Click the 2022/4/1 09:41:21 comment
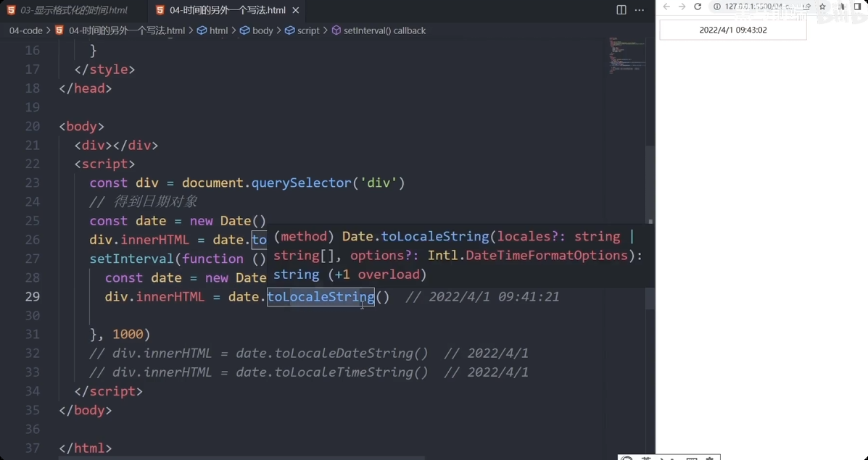868x460 pixels. pyautogui.click(x=482, y=297)
